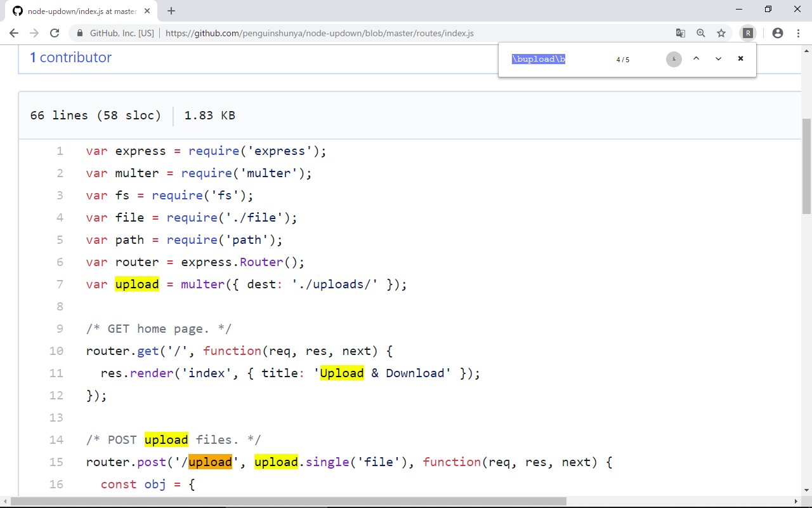Screen dimensions: 812x508
Task: Click orange current match '/upload' route
Action: [210, 462]
